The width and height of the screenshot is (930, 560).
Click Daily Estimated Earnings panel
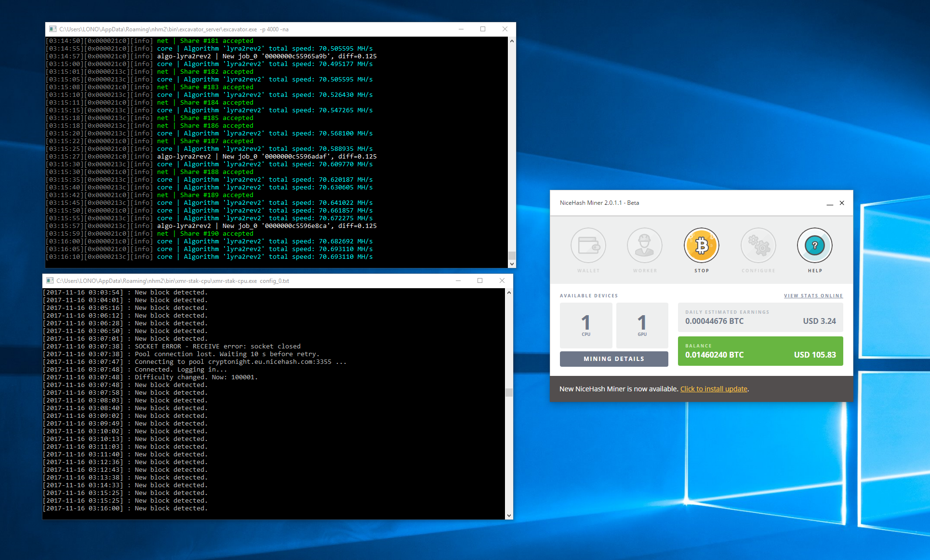point(760,318)
